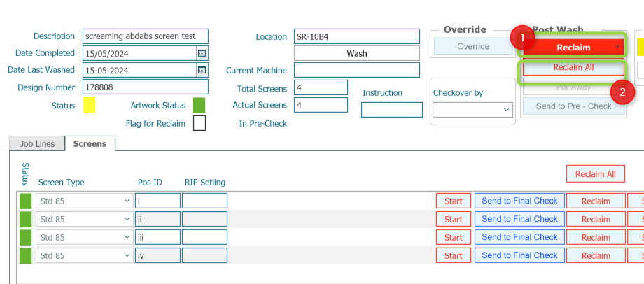Click the green status square for row iv

25,255
